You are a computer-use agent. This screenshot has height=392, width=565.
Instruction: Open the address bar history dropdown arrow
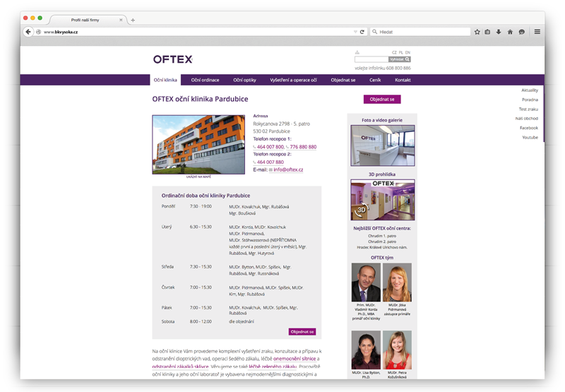point(355,32)
